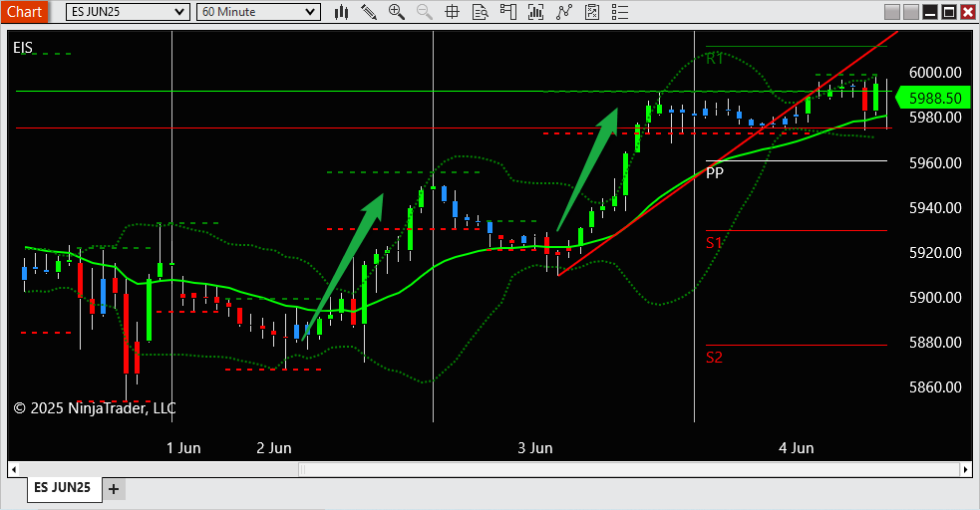The height and width of the screenshot is (510, 980).
Task: Click the 5920.00 price axis label
Action: (x=935, y=253)
